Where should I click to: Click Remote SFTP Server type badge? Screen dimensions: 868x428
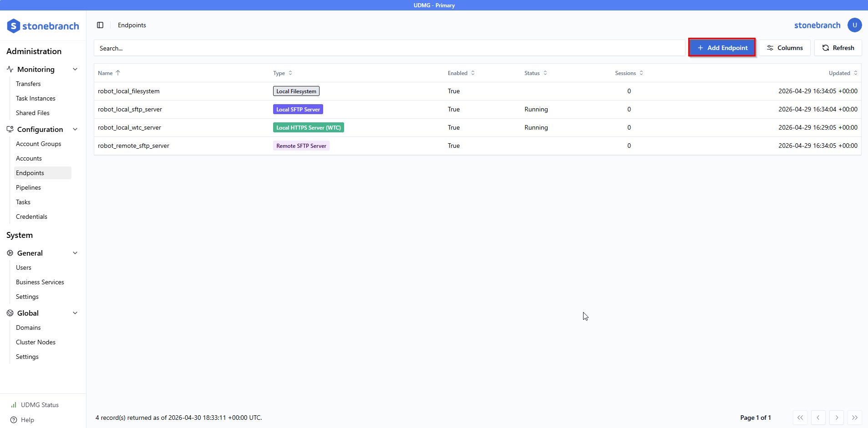(301, 146)
